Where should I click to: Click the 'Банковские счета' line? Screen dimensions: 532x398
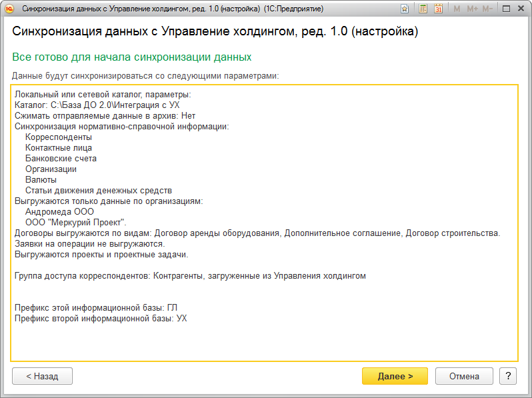(x=61, y=159)
